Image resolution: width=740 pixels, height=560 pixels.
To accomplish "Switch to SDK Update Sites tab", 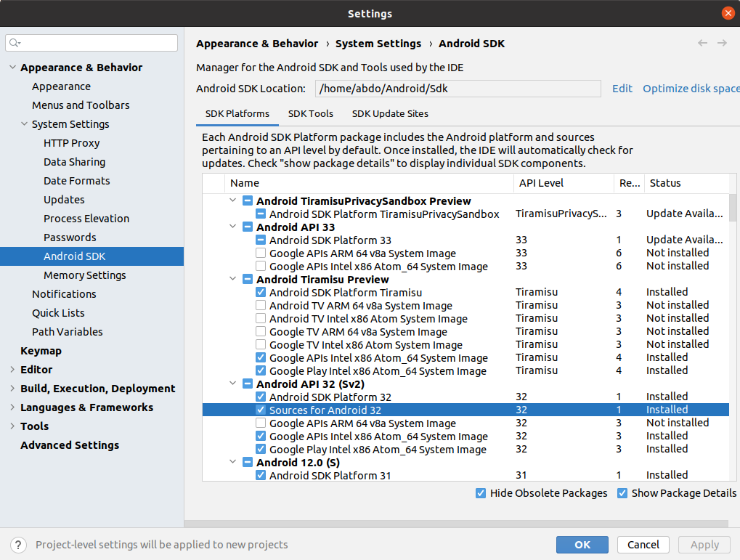I will click(390, 114).
